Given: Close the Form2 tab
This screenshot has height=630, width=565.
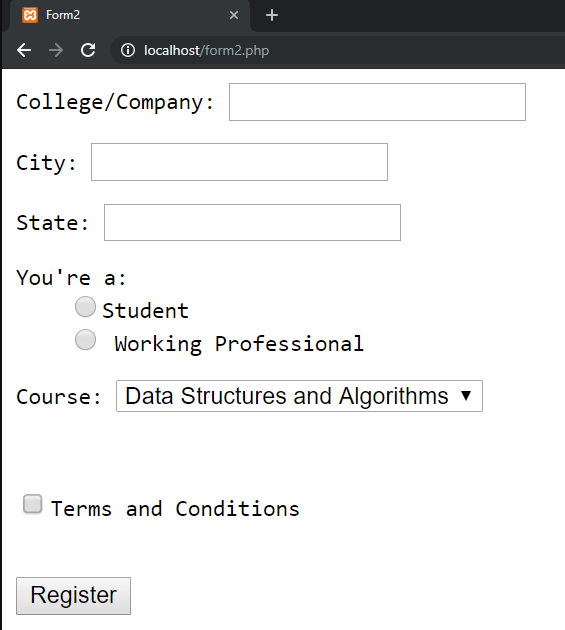Looking at the screenshot, I should [234, 15].
